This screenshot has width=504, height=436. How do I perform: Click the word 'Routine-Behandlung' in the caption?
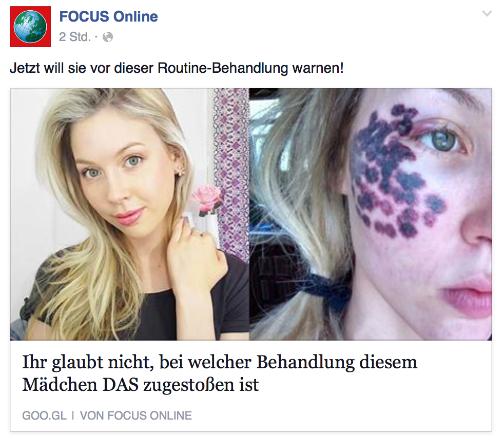pyautogui.click(x=223, y=68)
